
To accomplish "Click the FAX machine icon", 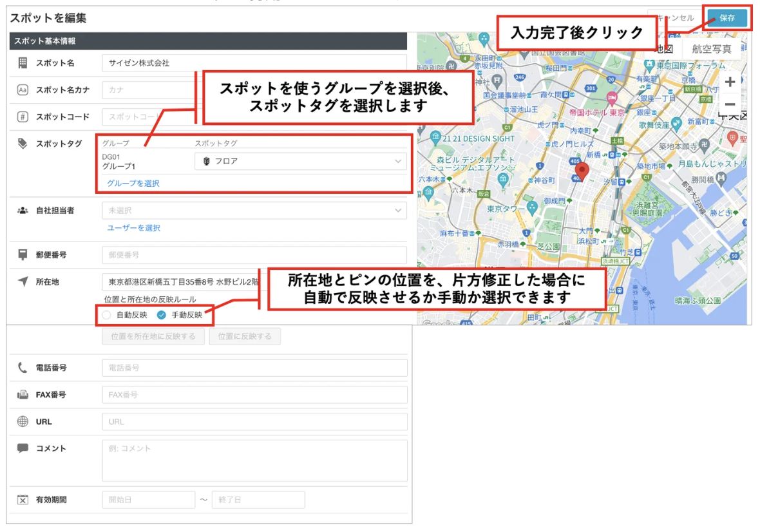I will pos(23,394).
